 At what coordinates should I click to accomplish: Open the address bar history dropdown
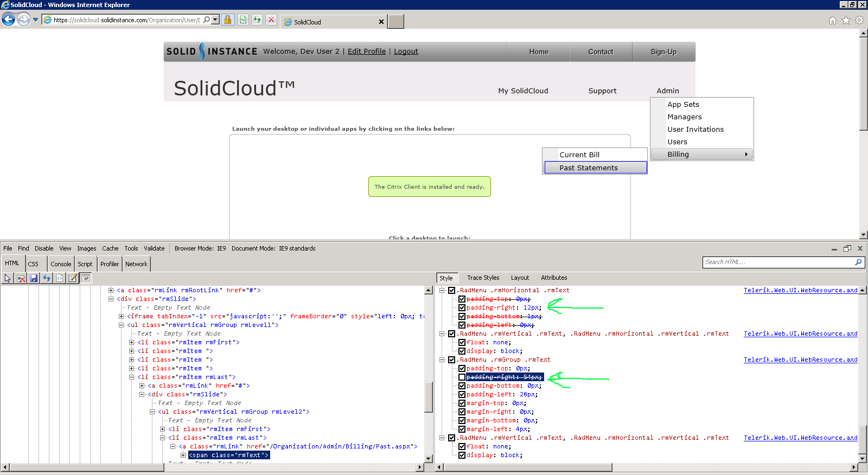(x=215, y=20)
